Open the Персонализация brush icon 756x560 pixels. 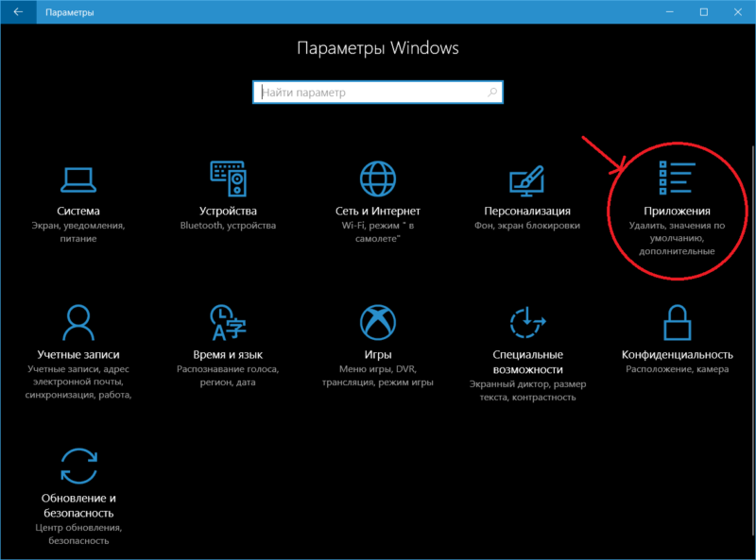pos(527,180)
